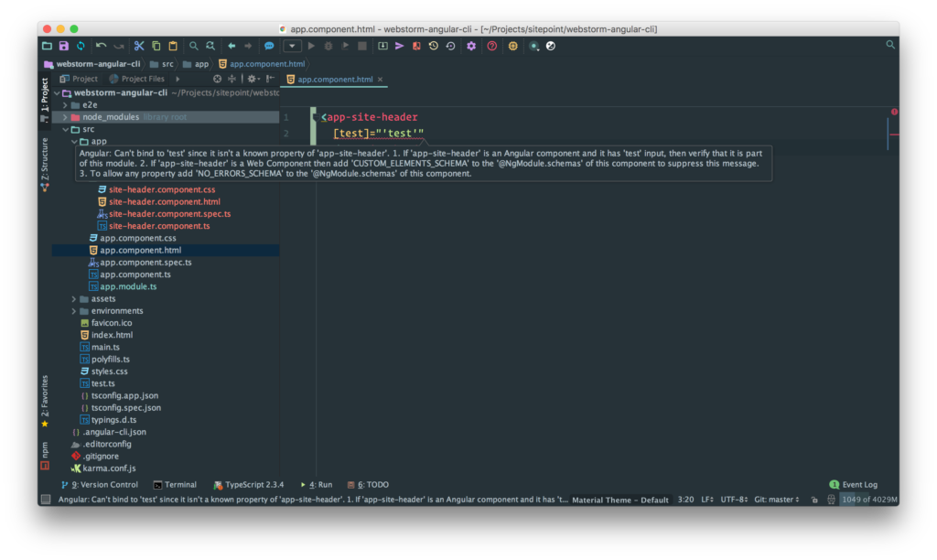The height and width of the screenshot is (560, 937).
Task: Click the Debug bug icon
Action: [x=328, y=46]
